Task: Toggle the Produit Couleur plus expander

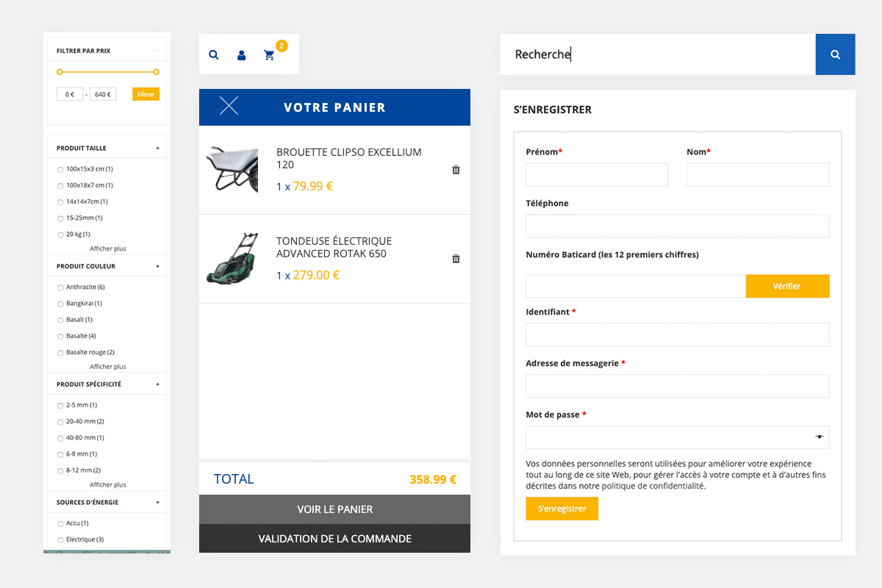Action: pos(157,266)
